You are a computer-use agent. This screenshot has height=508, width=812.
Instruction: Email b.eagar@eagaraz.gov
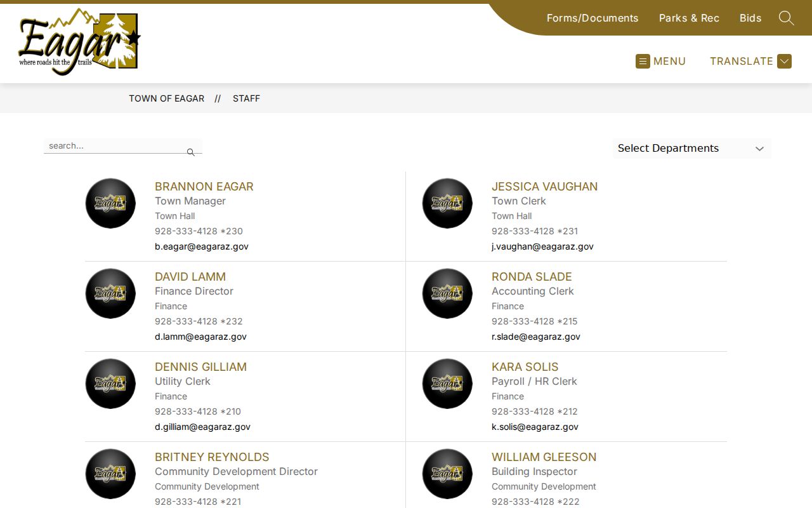(x=202, y=246)
